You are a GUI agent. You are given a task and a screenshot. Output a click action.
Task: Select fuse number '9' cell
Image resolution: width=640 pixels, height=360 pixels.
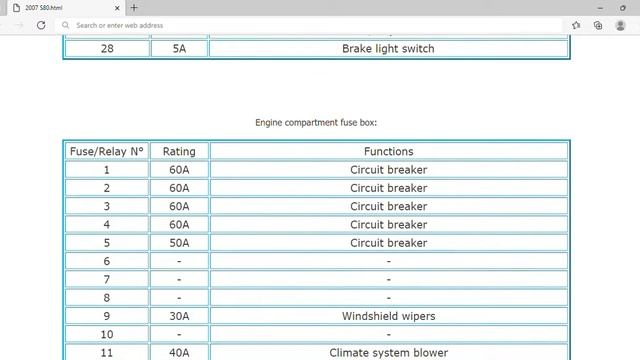pos(107,316)
